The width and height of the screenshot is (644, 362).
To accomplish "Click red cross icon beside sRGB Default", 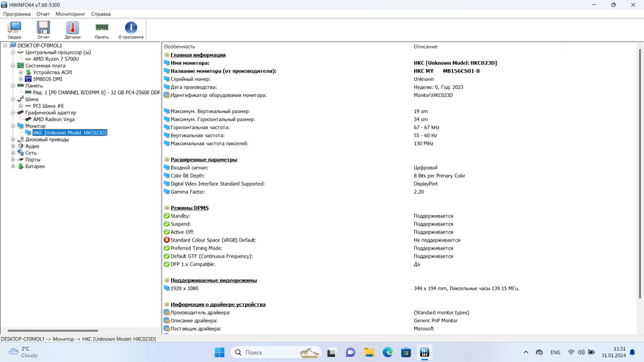I will (167, 240).
